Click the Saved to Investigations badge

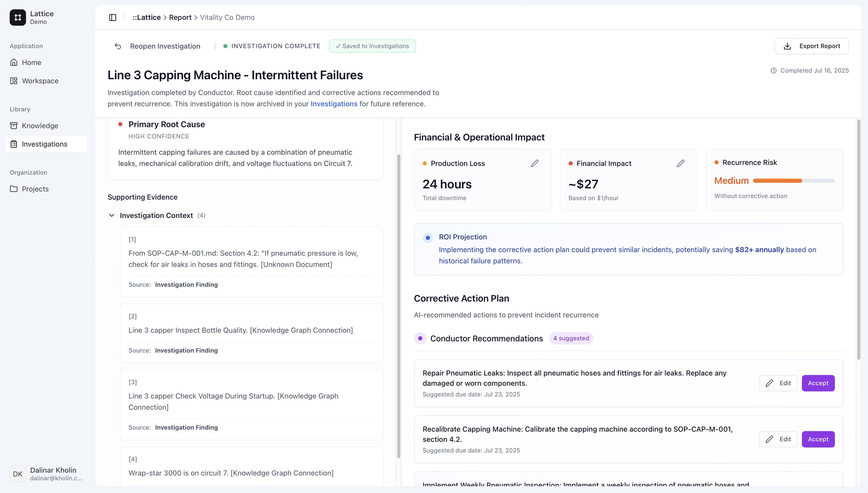click(372, 46)
